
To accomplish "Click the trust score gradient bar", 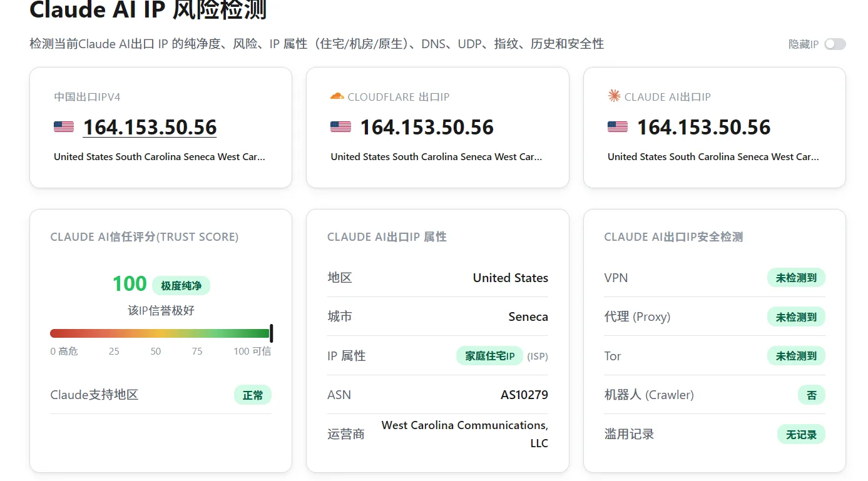I will (160, 333).
